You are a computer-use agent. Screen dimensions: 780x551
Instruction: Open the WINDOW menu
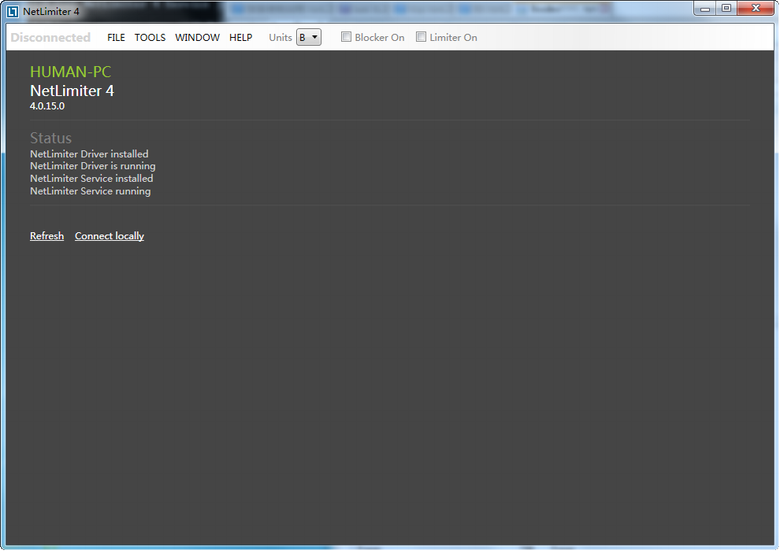tap(197, 37)
